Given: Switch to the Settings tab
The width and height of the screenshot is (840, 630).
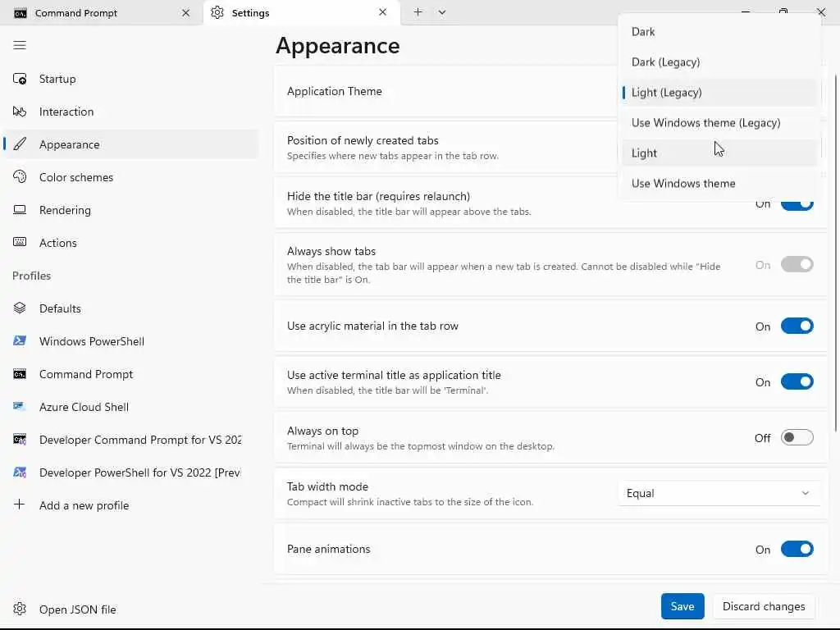Looking at the screenshot, I should (x=302, y=12).
